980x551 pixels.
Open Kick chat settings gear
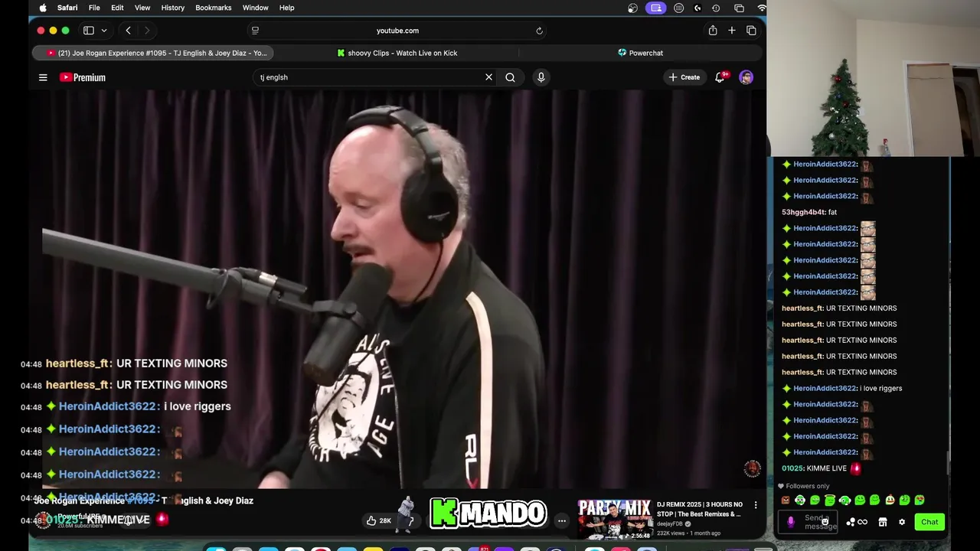click(902, 522)
